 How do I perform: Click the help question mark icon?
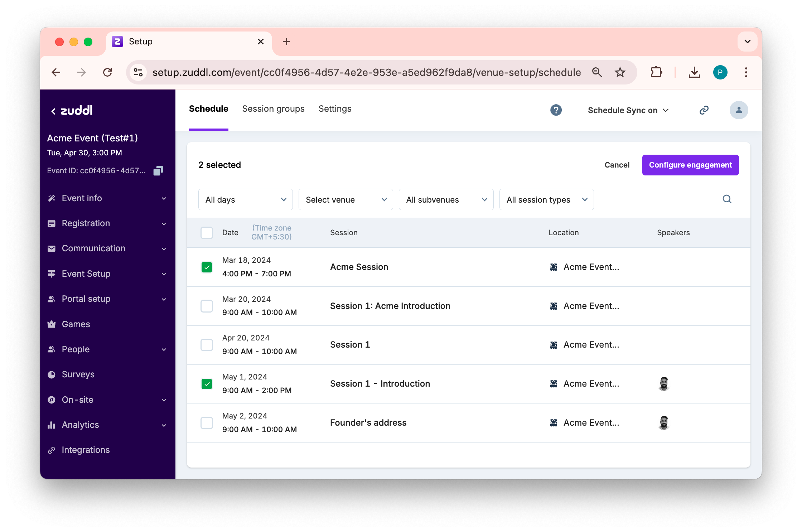[556, 110]
